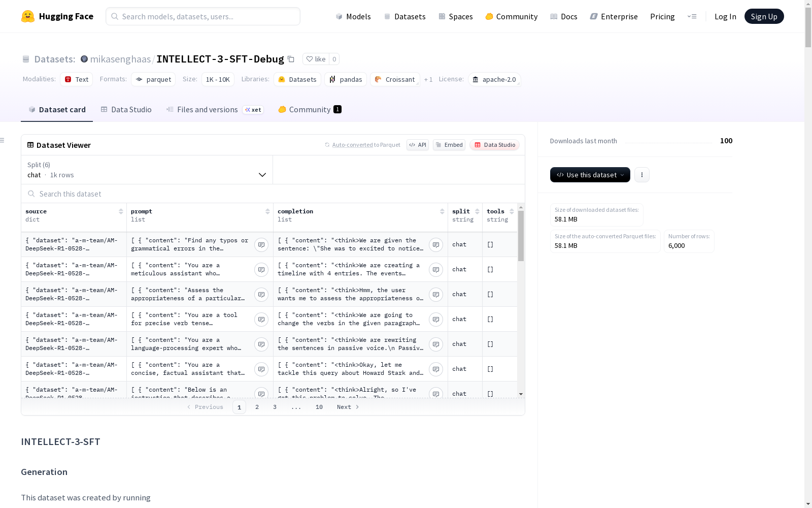
Task: Open the more options kebab button
Action: pos(642,175)
